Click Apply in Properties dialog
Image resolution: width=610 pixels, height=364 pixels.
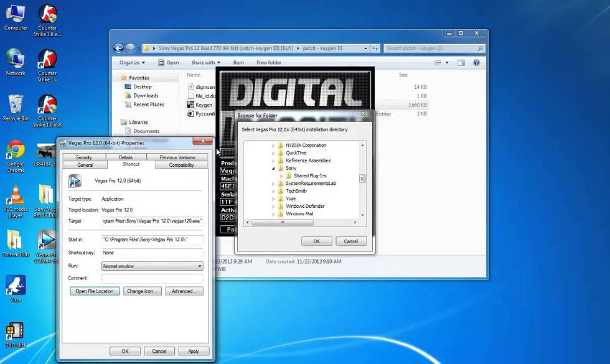coord(194,351)
